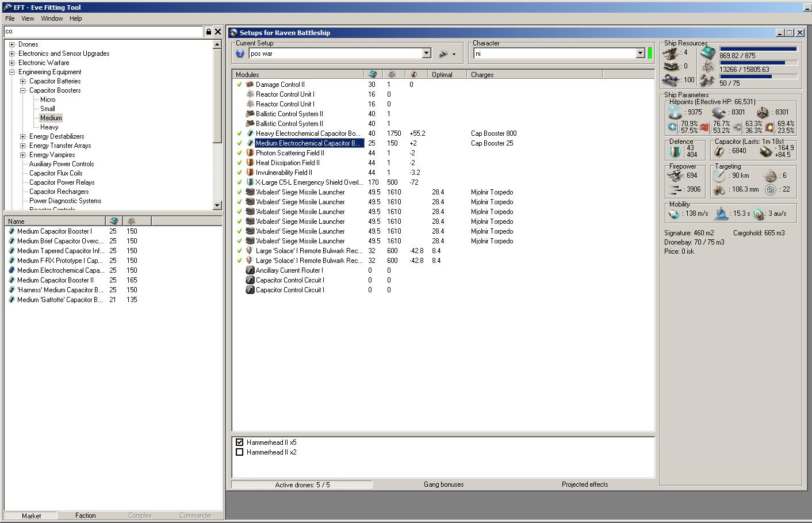Screen dimensions: 812x523
Task: Click the warp speed icon showing 3 au/s
Action: [x=759, y=213]
